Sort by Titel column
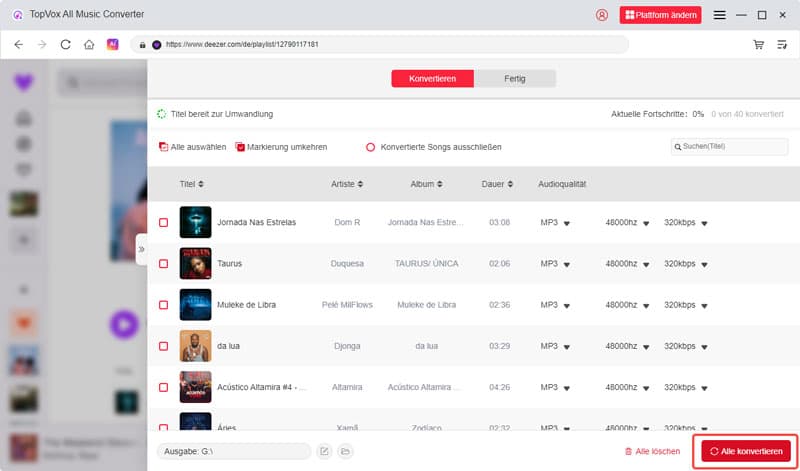The width and height of the screenshot is (800, 471). click(191, 184)
